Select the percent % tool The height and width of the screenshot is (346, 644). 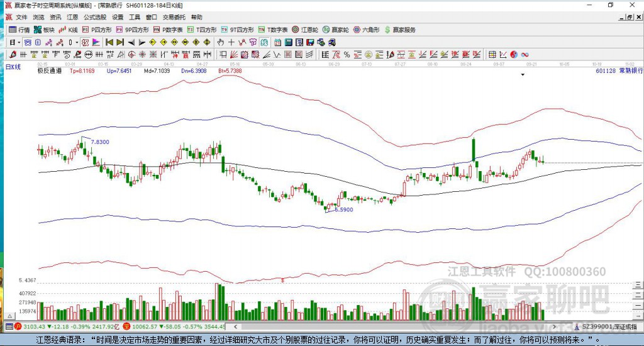[x=347, y=55]
